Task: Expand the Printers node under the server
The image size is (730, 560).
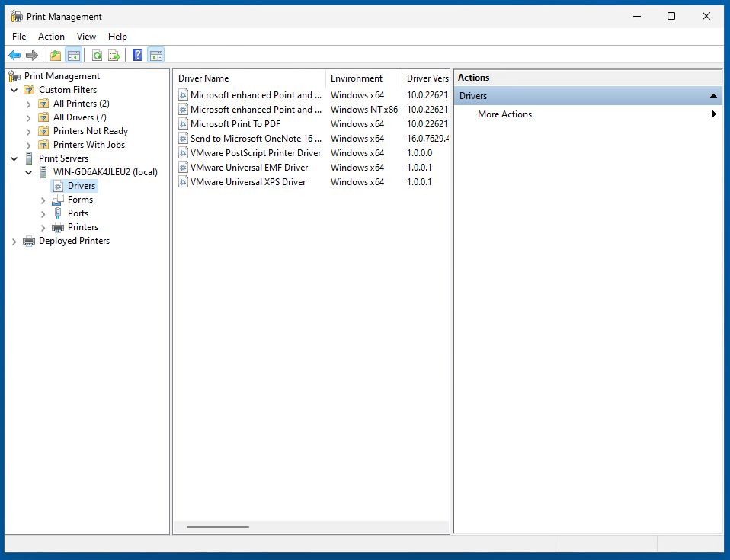Action: pyautogui.click(x=43, y=228)
